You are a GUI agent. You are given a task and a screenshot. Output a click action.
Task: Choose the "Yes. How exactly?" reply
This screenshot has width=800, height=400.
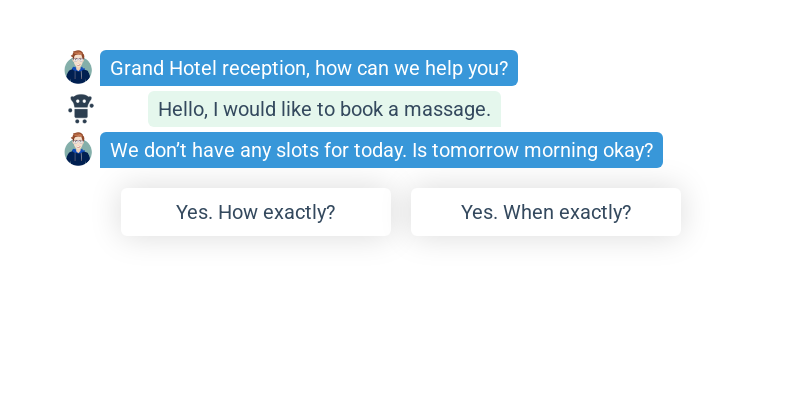pyautogui.click(x=256, y=212)
